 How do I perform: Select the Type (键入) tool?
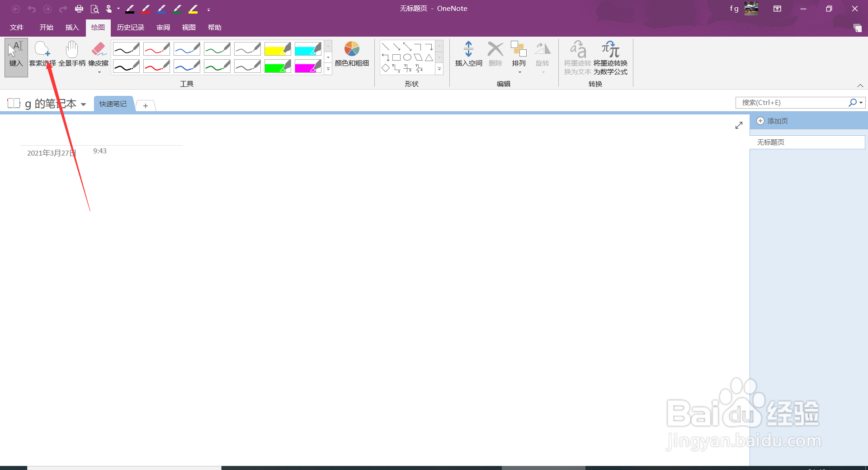click(16, 57)
